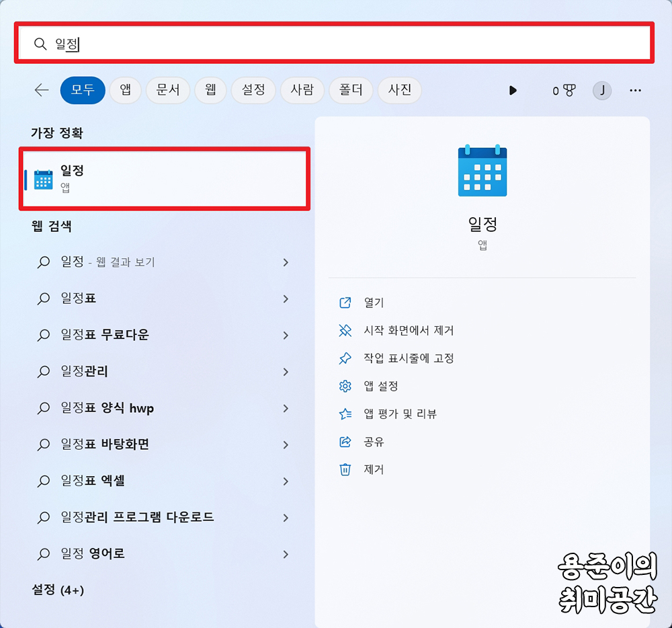Image resolution: width=672 pixels, height=628 pixels.
Task: Click the gear icon next to 앱 설정
Action: tap(345, 386)
